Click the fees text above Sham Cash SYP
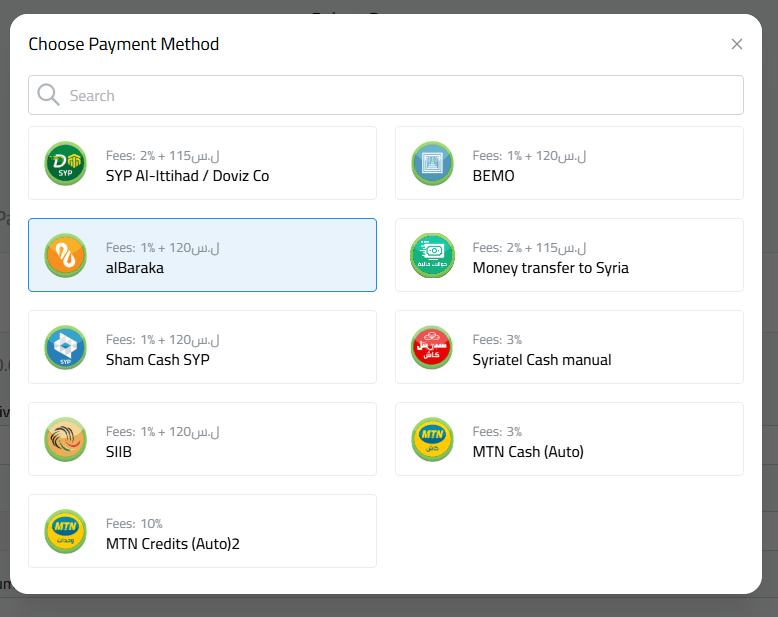This screenshot has height=617, width=778. [x=163, y=340]
